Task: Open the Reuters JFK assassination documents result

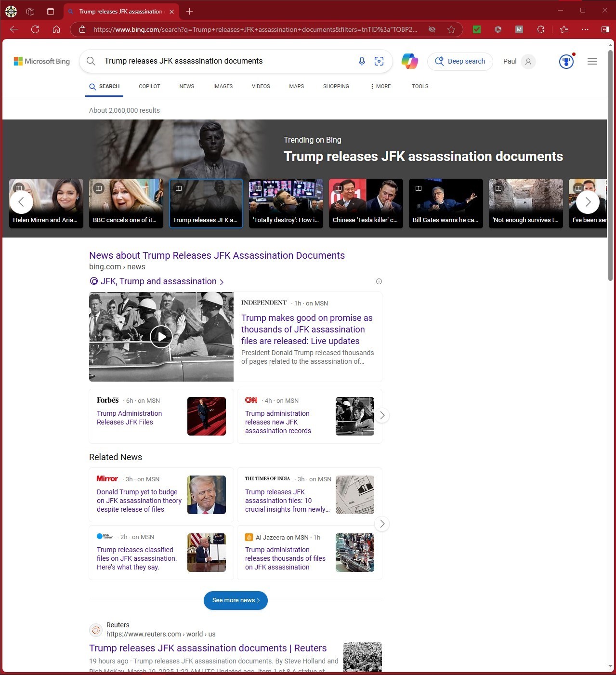Action: (x=208, y=648)
